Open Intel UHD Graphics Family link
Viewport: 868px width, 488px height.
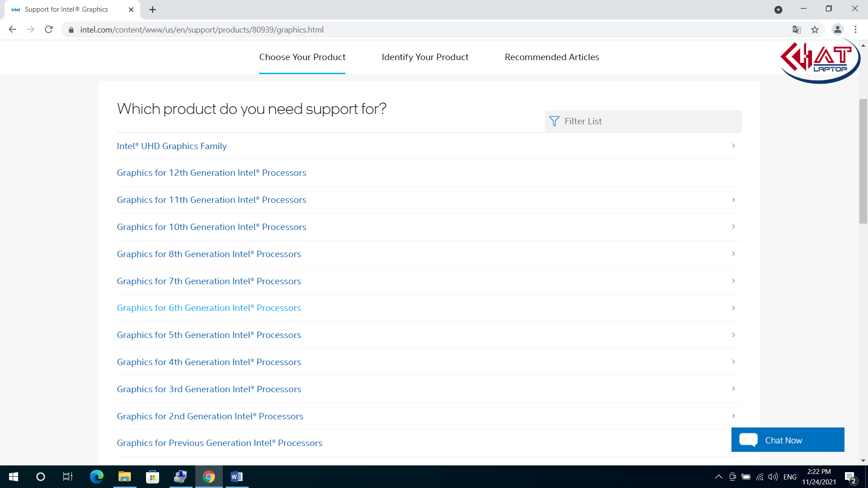pyautogui.click(x=172, y=146)
